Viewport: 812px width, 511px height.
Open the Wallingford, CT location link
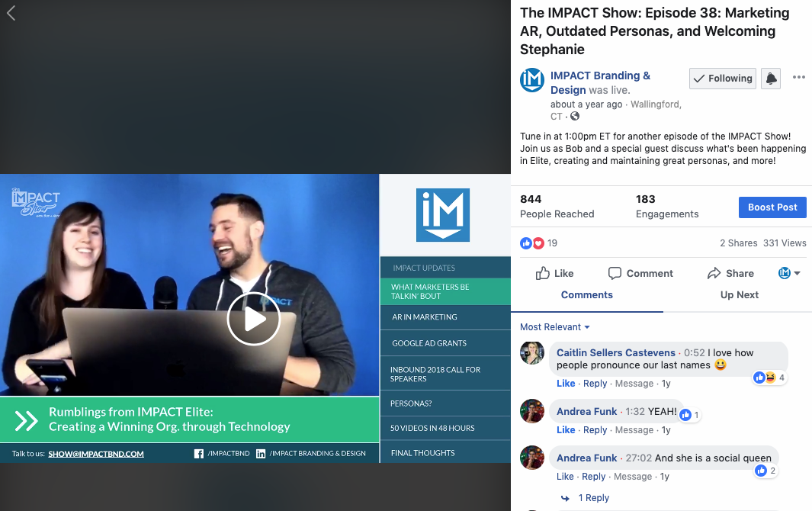[616, 110]
